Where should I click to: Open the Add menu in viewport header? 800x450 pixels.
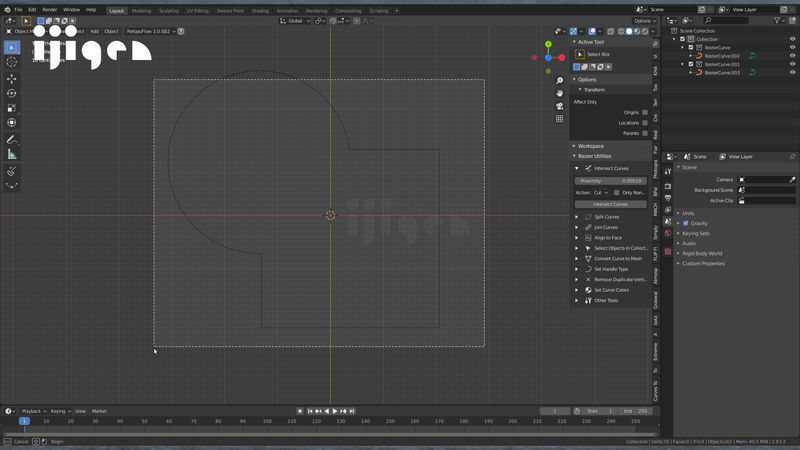[x=94, y=31]
